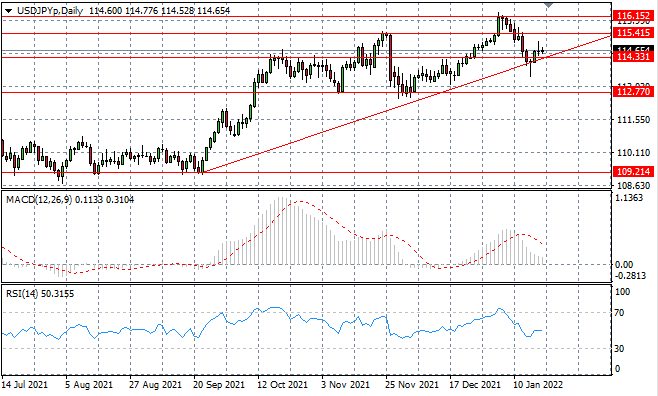Click the 5 Aug 2021 date label
658x396 pixels.
(89, 385)
